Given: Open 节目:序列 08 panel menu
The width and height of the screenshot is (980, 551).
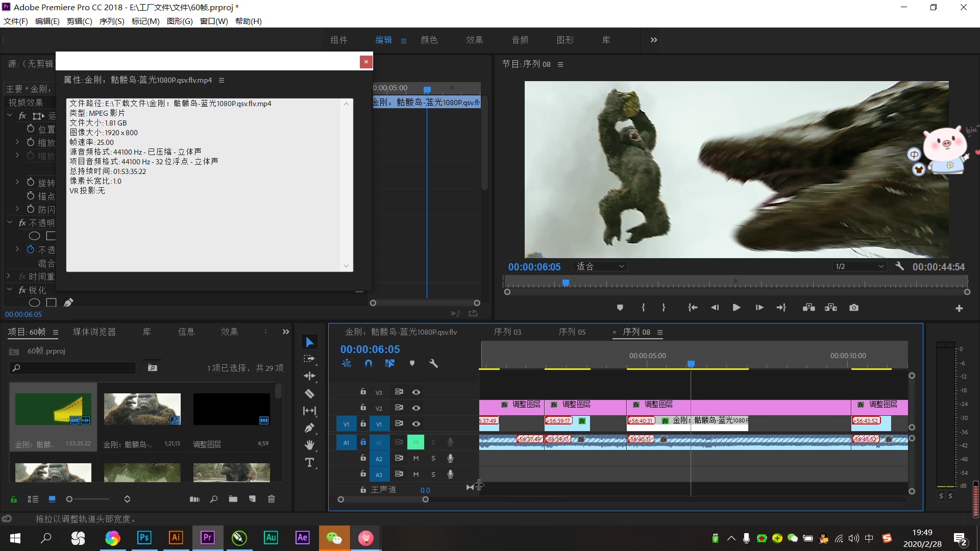Looking at the screenshot, I should click(x=560, y=64).
